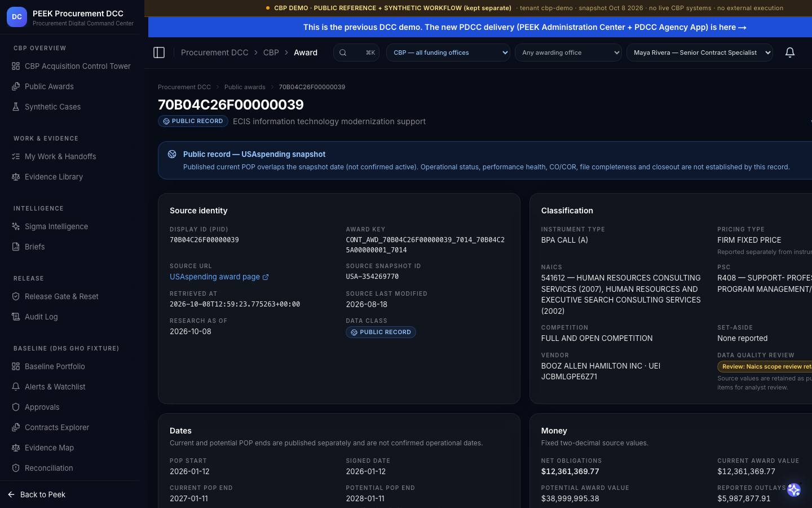This screenshot has height=508, width=812.
Task: Follow the new PDCC delivery banner link
Action: coord(525,27)
